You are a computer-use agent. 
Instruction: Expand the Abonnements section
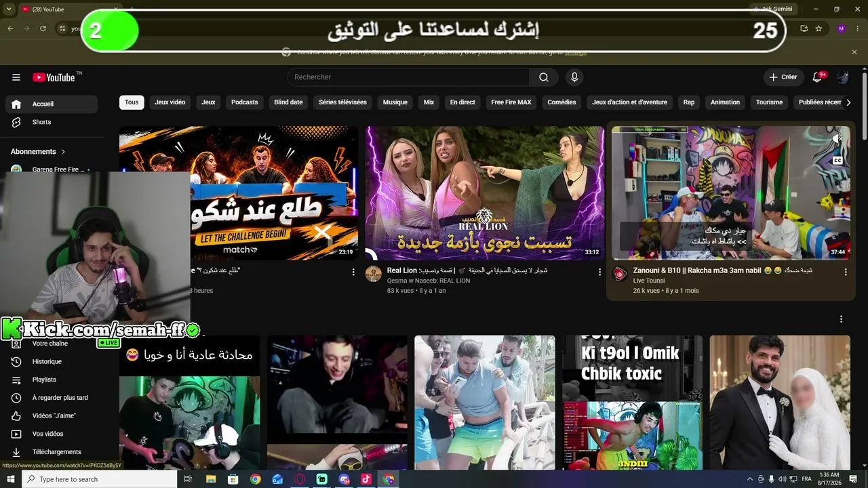click(x=38, y=152)
